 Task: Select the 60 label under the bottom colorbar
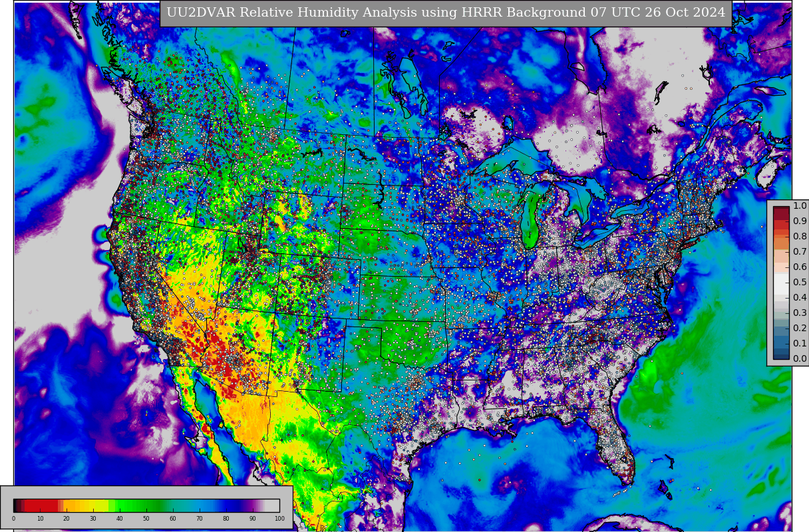173,519
